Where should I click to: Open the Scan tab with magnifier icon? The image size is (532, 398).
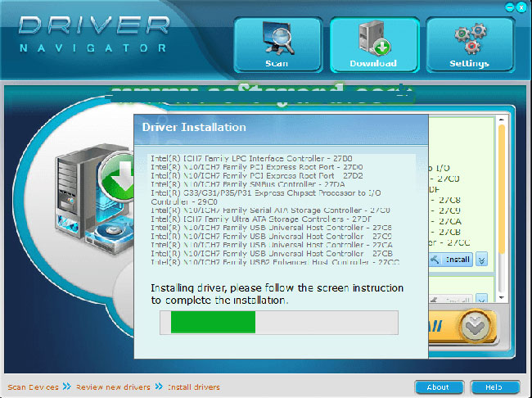[277, 45]
